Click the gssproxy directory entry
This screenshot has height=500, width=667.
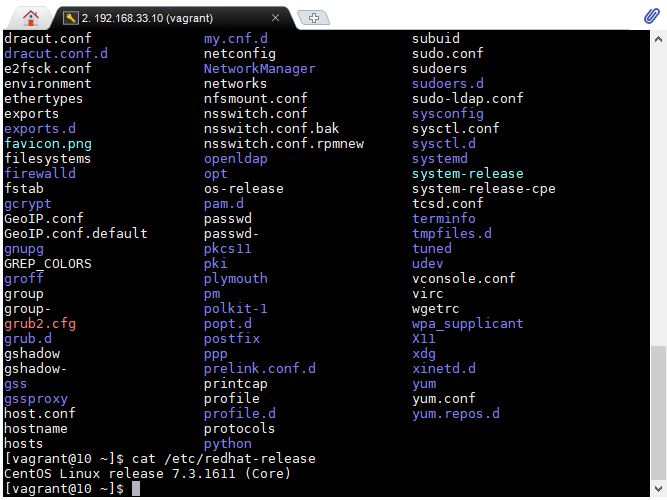[x=36, y=399]
